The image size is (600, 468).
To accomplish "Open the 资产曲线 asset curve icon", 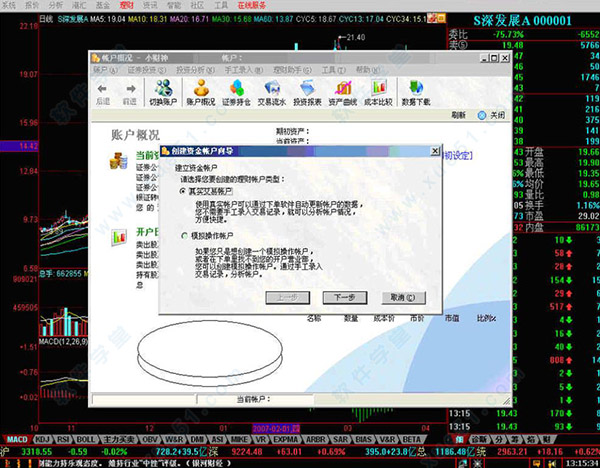I will (343, 92).
